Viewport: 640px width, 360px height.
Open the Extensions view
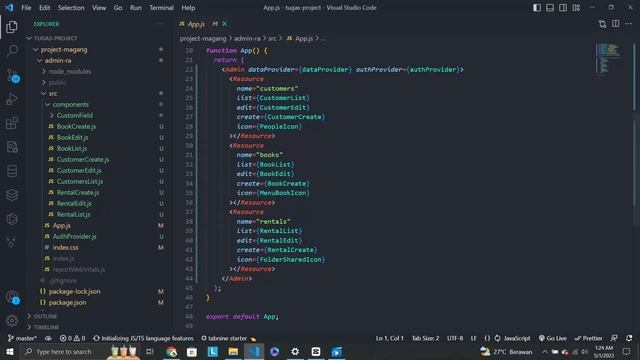[x=11, y=123]
